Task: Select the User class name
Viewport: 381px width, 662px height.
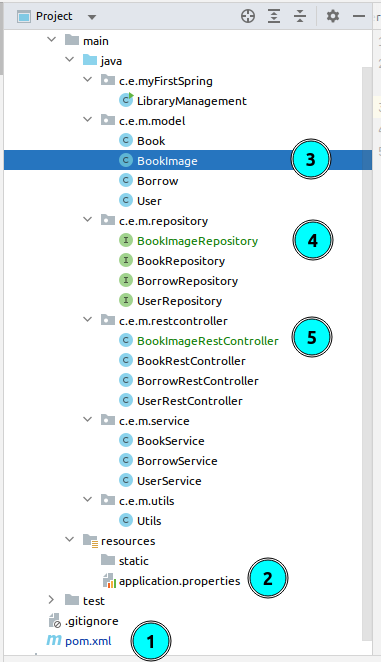Action: point(149,201)
